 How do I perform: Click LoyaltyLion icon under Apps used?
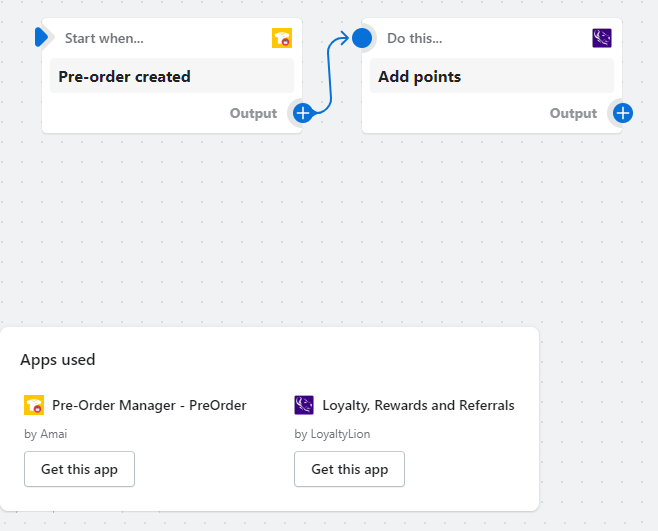point(304,405)
